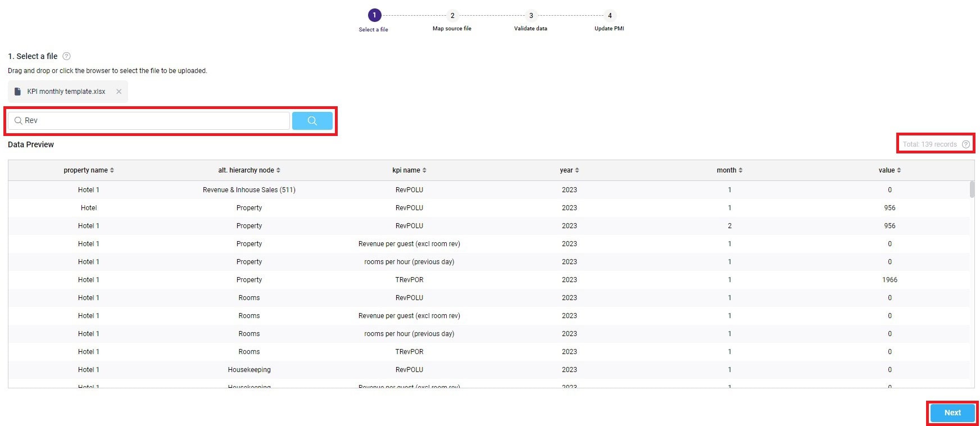The image size is (980, 426).
Task: Click Rooms row's Revenue per guest cell
Action: pyautogui.click(x=409, y=316)
